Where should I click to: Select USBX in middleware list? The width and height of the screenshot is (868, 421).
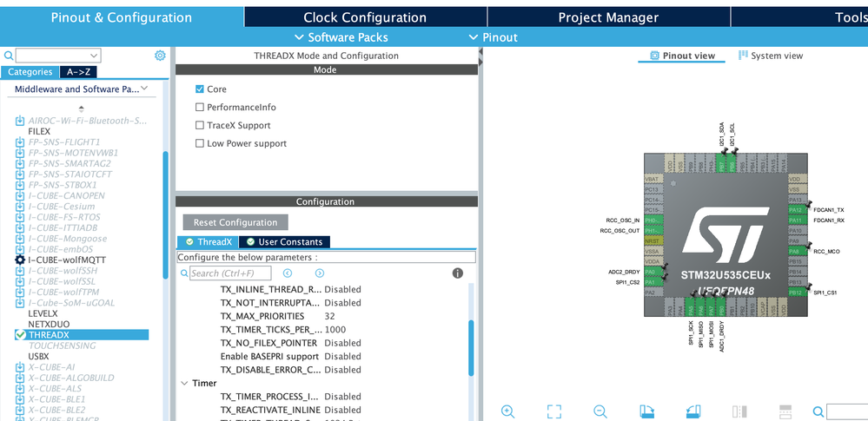(38, 356)
